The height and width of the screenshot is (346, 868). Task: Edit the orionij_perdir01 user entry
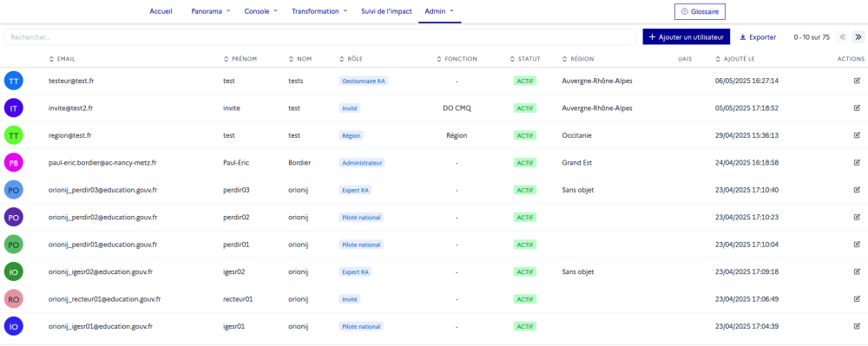coord(857,245)
